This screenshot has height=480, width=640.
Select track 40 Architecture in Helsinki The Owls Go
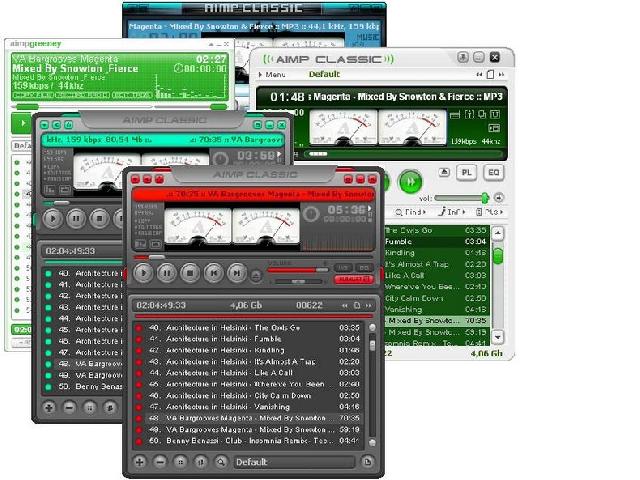(x=249, y=328)
